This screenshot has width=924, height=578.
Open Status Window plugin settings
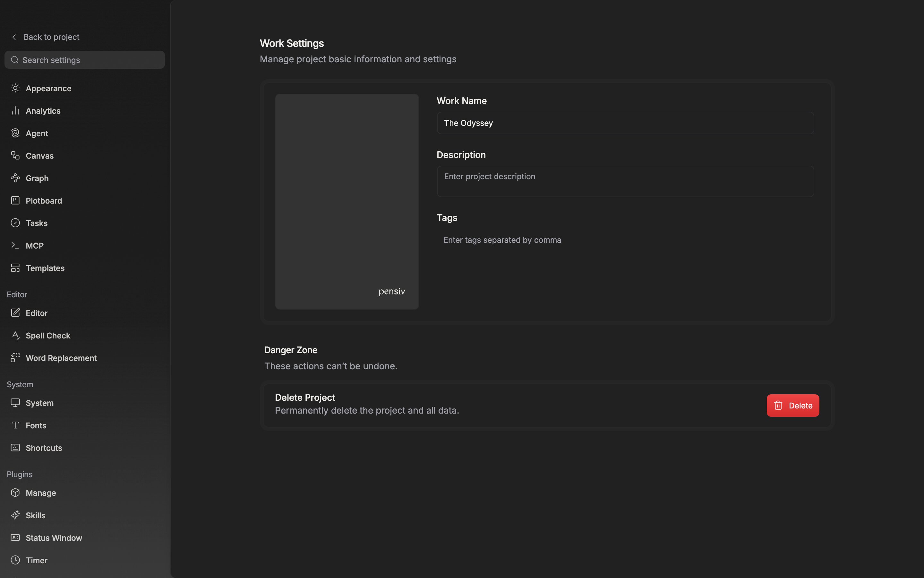[x=84, y=538]
